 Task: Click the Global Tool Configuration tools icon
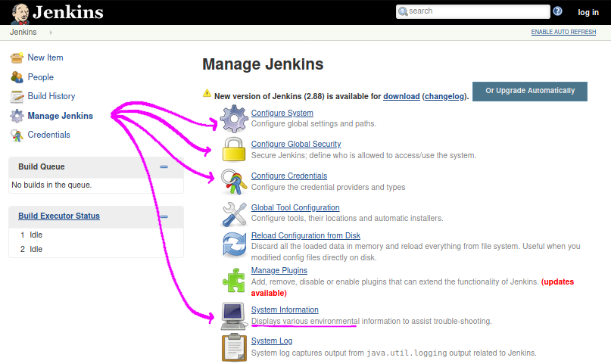(x=234, y=213)
